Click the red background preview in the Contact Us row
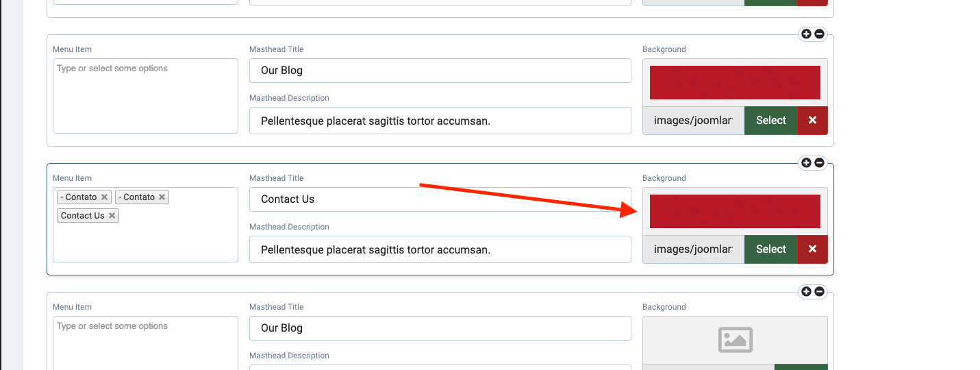Viewport: 980px width, 370px height. click(735, 211)
